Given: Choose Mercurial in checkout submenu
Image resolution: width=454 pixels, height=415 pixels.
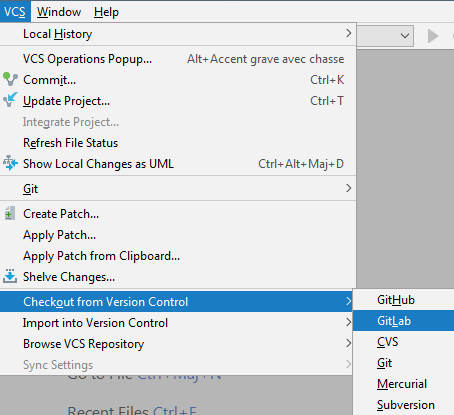Looking at the screenshot, I should [x=404, y=384].
